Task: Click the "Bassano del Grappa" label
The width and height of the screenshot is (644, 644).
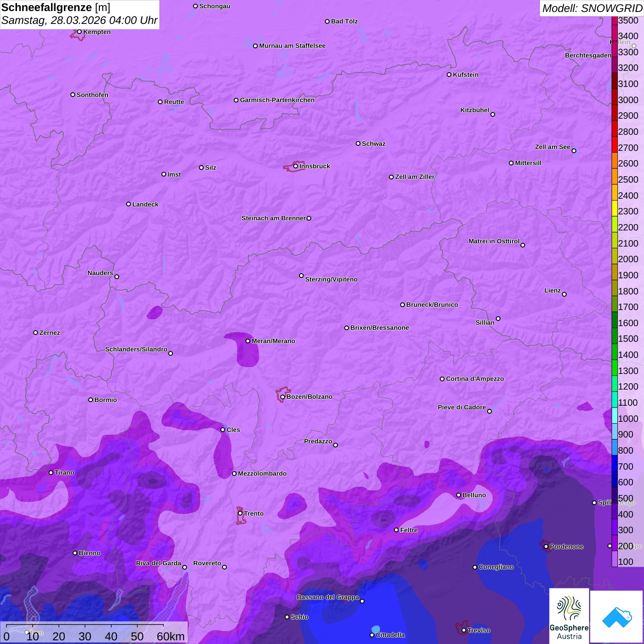Action: (328, 597)
